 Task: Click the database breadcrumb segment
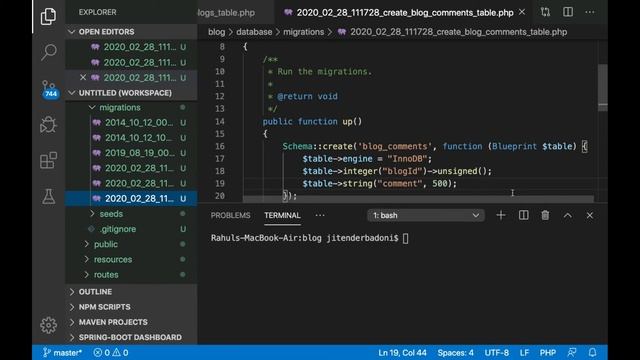click(254, 32)
